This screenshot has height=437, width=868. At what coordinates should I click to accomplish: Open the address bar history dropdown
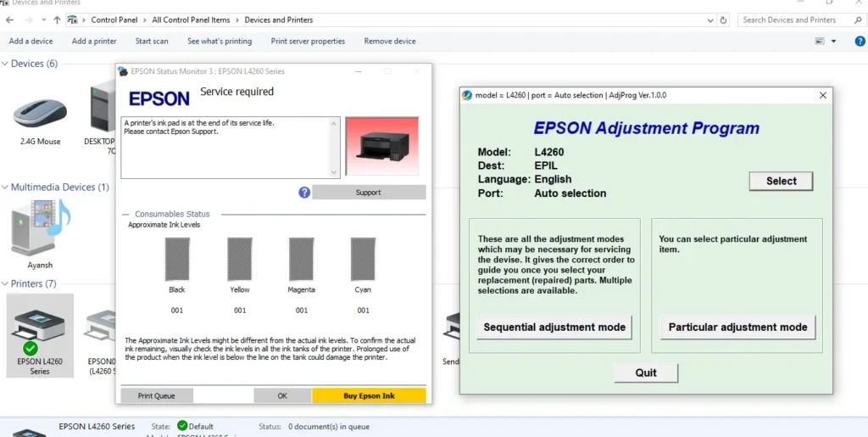click(x=711, y=20)
